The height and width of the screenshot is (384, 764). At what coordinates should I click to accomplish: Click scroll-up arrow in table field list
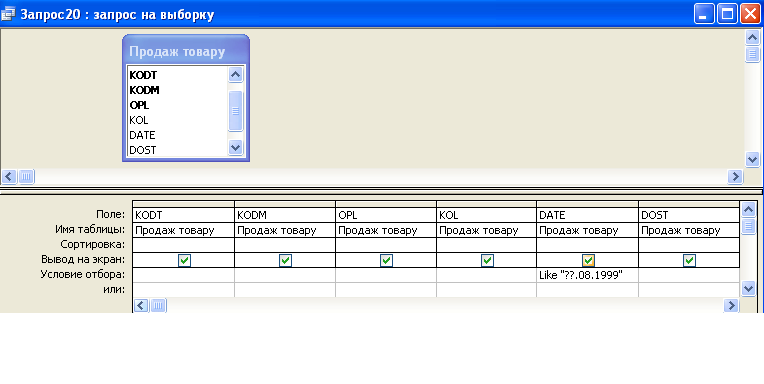click(x=235, y=75)
